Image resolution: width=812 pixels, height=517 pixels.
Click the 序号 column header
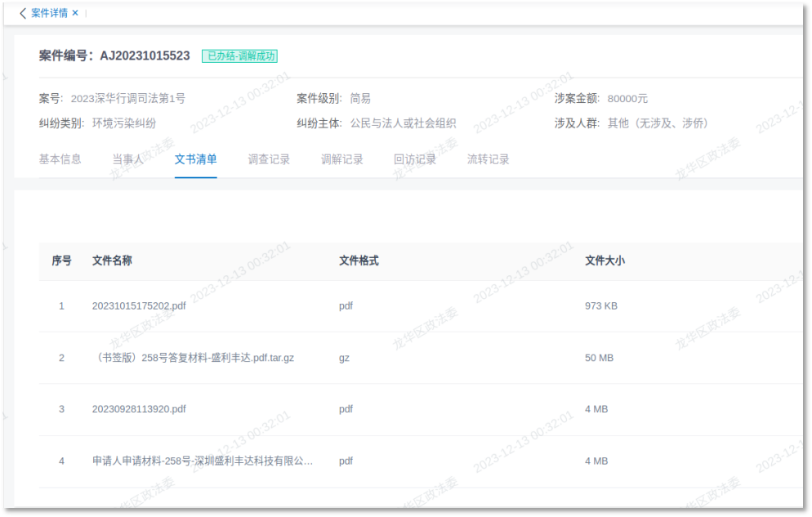coord(61,261)
